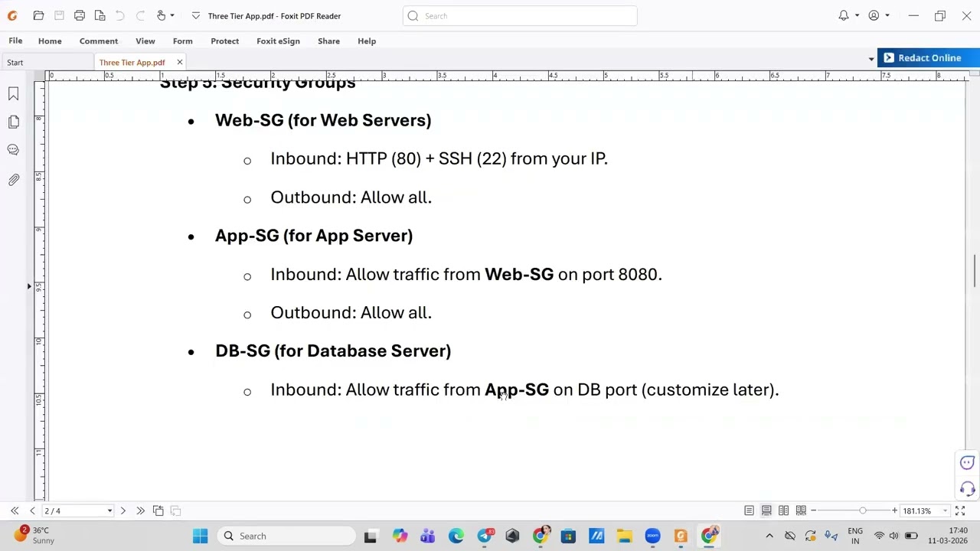The image size is (980, 551).
Task: Click the Windows taskbar Search box
Action: click(x=286, y=536)
